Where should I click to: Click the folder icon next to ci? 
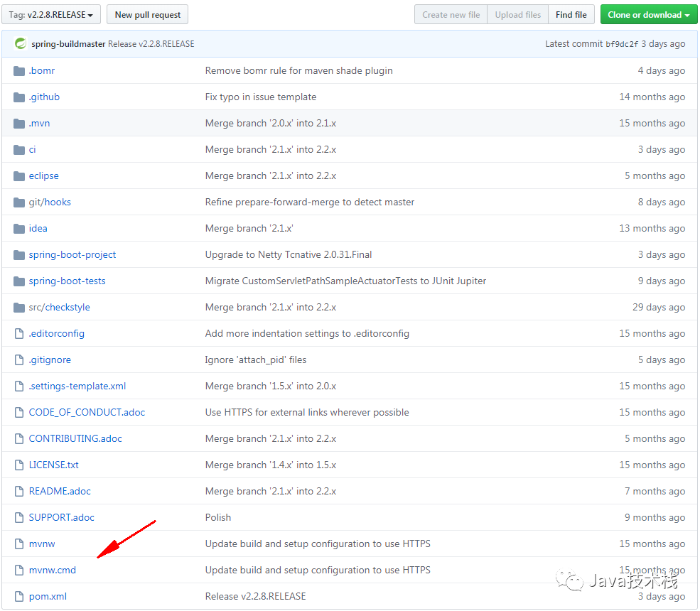tap(18, 149)
